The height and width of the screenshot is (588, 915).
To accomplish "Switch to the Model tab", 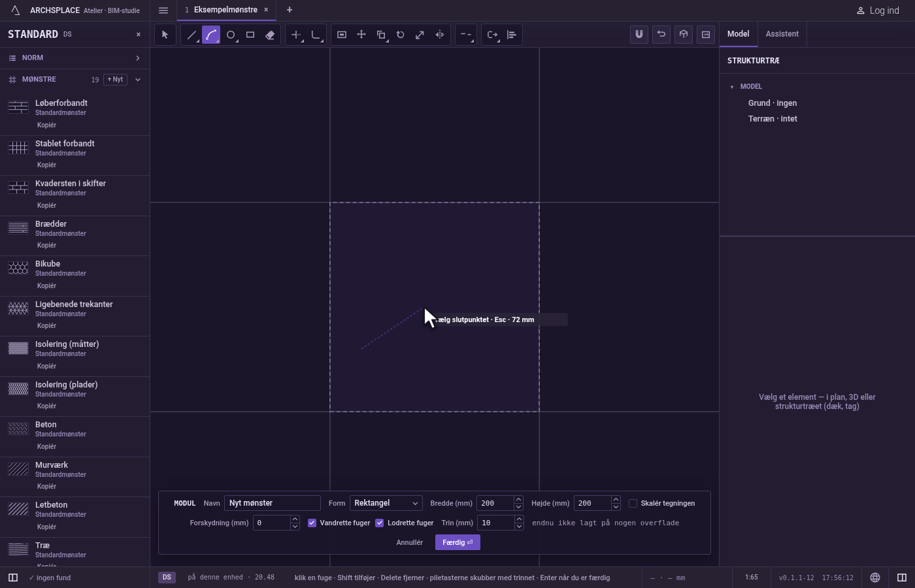I will 739,34.
